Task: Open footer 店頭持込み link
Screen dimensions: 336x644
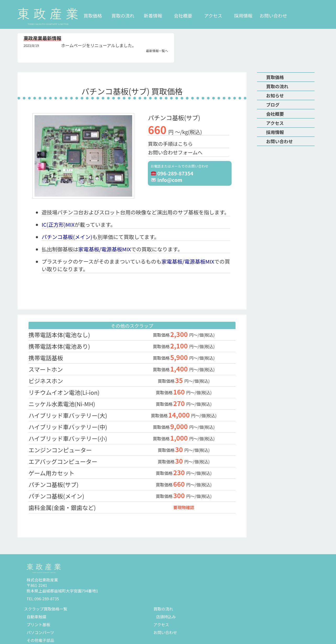Action: pyautogui.click(x=166, y=617)
